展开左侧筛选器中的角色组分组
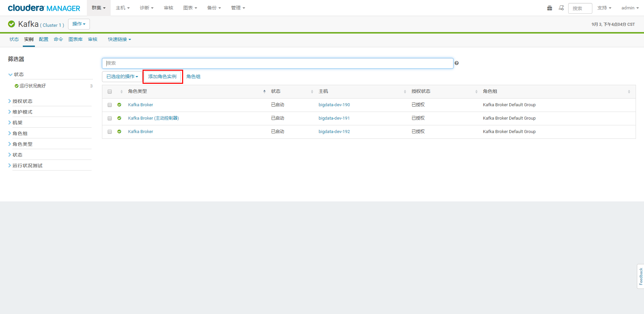 (x=21, y=133)
